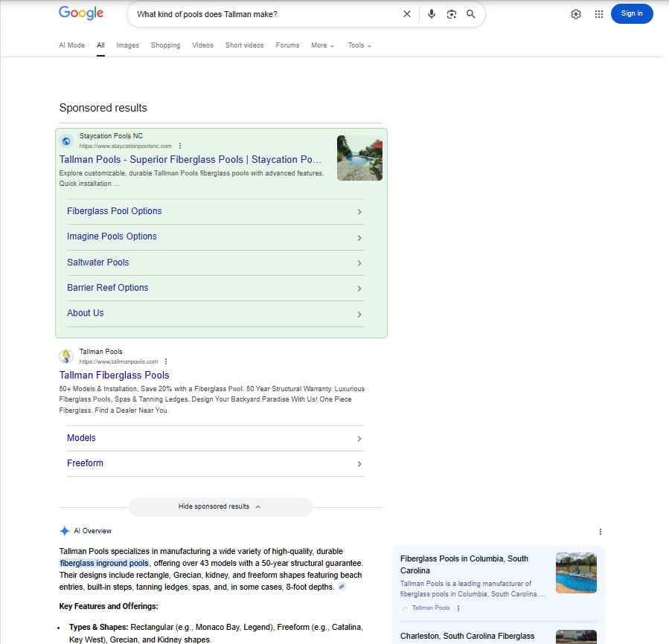Click the Tallman Pools site favicon

(66, 356)
